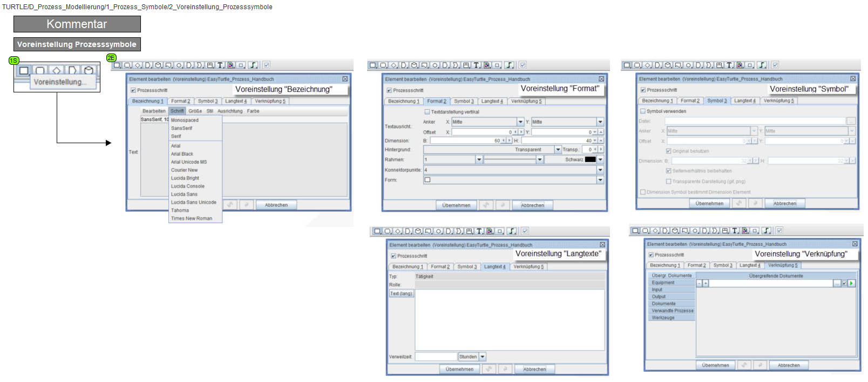Screen dimensions: 868x382
Task: Select the text T tool above the Bezeichnung dialog
Action: point(220,65)
